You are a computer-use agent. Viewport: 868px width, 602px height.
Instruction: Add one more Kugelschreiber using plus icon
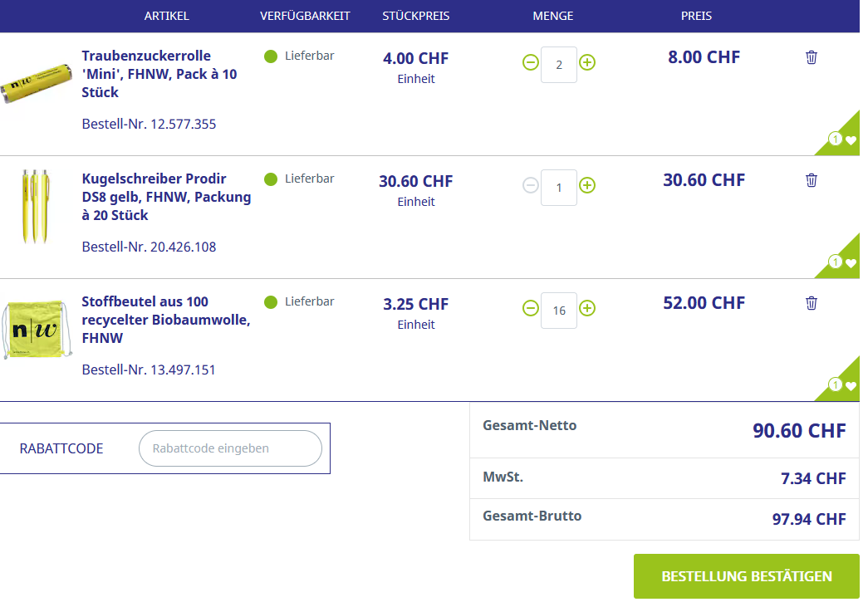[x=587, y=186]
